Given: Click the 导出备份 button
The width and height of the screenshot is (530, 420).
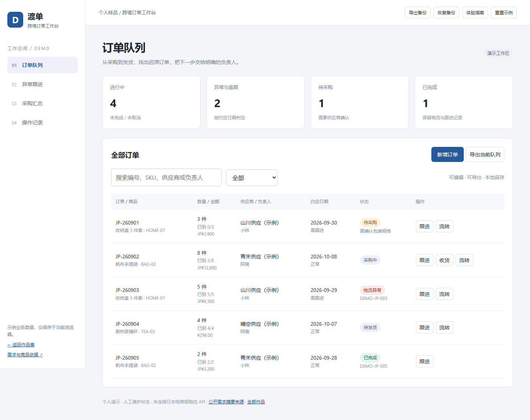Looking at the screenshot, I should [418, 13].
